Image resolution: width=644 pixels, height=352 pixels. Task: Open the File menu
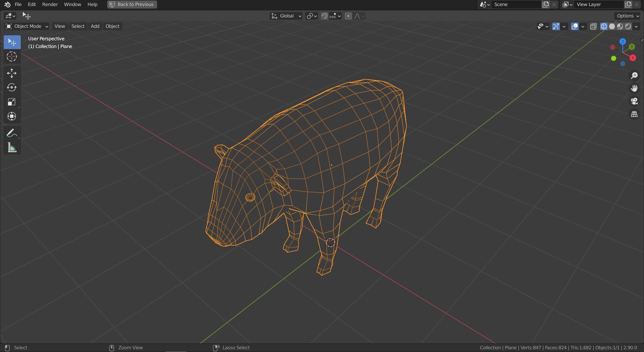coord(18,4)
